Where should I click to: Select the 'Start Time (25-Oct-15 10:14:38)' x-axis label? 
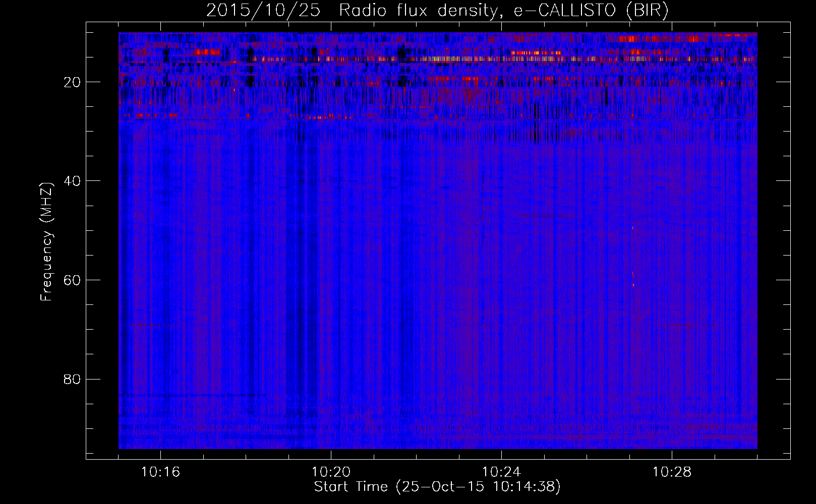click(437, 487)
